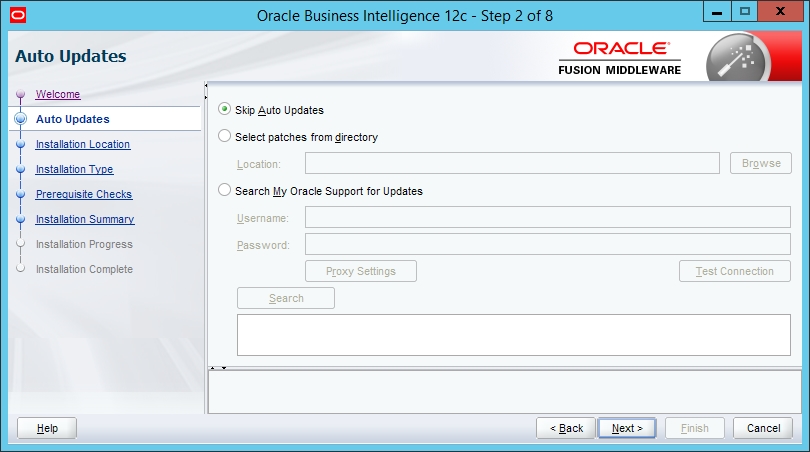This screenshot has height=452, width=810.
Task: Click Welcome step bullet icon
Action: (21, 94)
